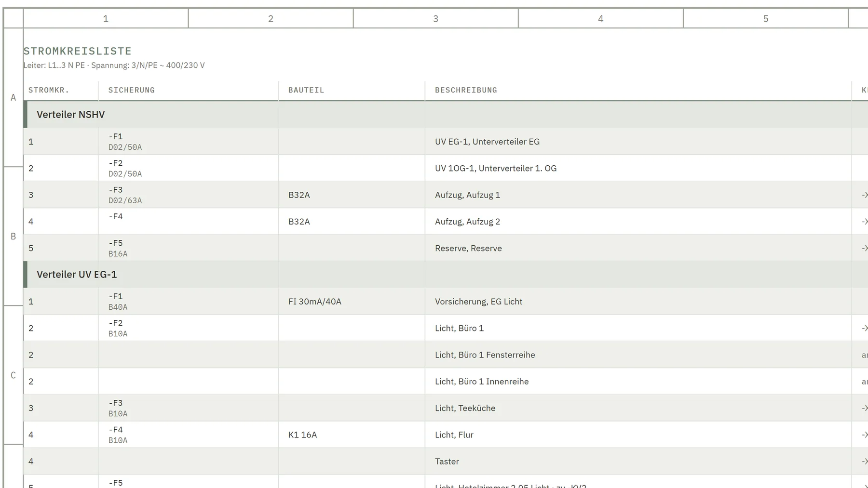This screenshot has height=488, width=868.
Task: Click fuse -F1 B40A cell
Action: tap(188, 302)
